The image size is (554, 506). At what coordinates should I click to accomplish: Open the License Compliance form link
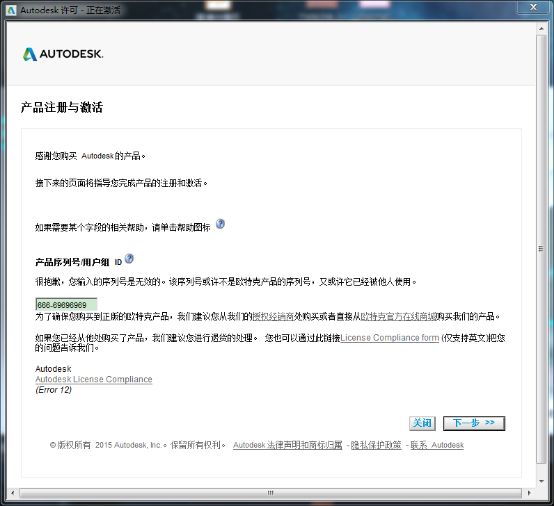390,338
